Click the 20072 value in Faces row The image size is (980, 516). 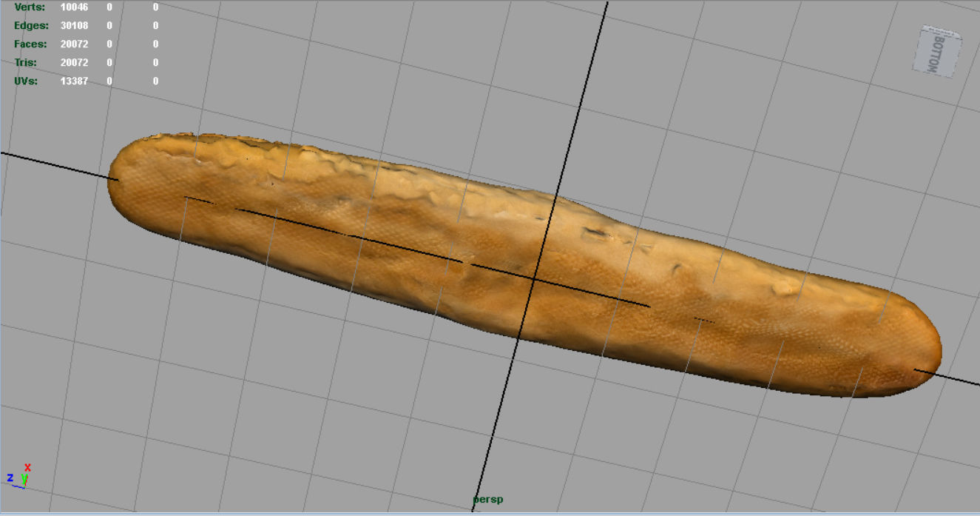(74, 44)
